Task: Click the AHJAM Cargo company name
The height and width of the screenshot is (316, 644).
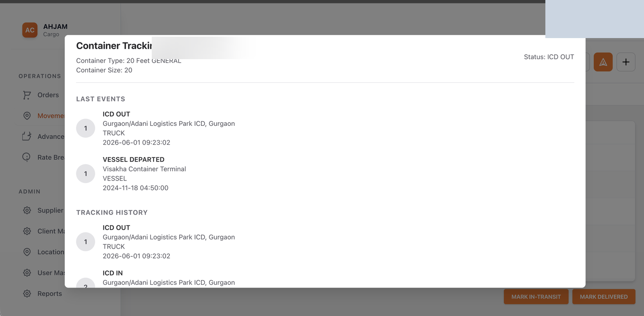Action: click(x=55, y=30)
